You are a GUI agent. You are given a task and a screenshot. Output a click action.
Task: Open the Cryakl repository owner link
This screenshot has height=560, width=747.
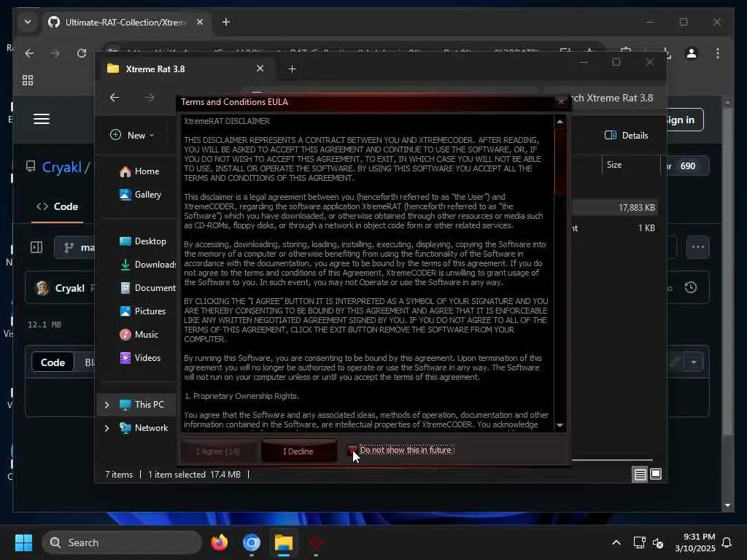pos(62,167)
